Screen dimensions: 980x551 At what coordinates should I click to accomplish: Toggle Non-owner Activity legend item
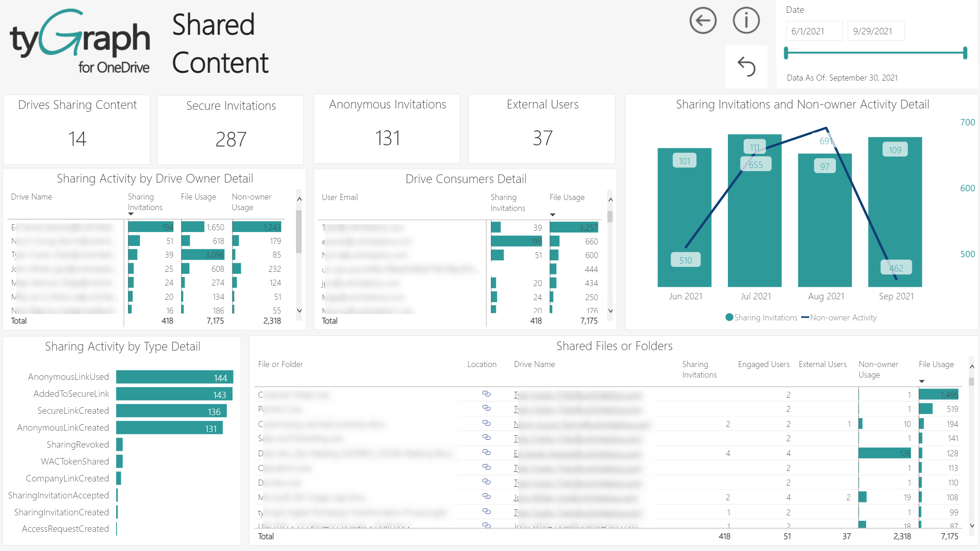pos(843,318)
